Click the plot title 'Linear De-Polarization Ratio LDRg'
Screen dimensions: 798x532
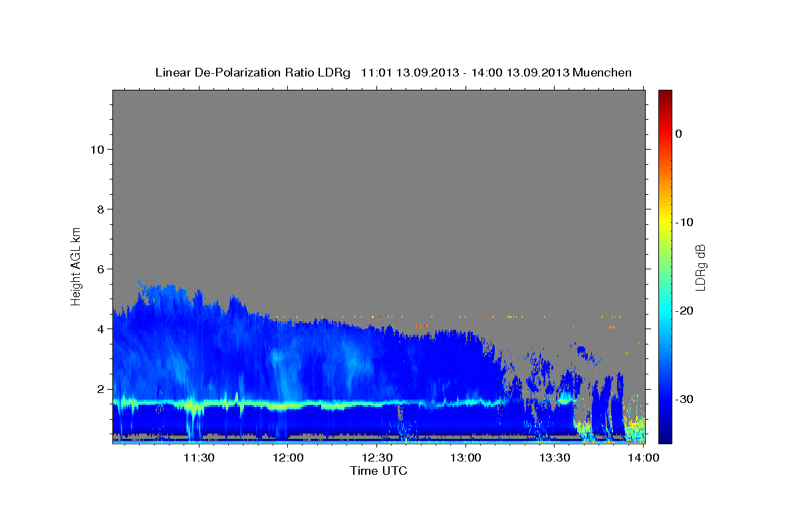coord(252,72)
